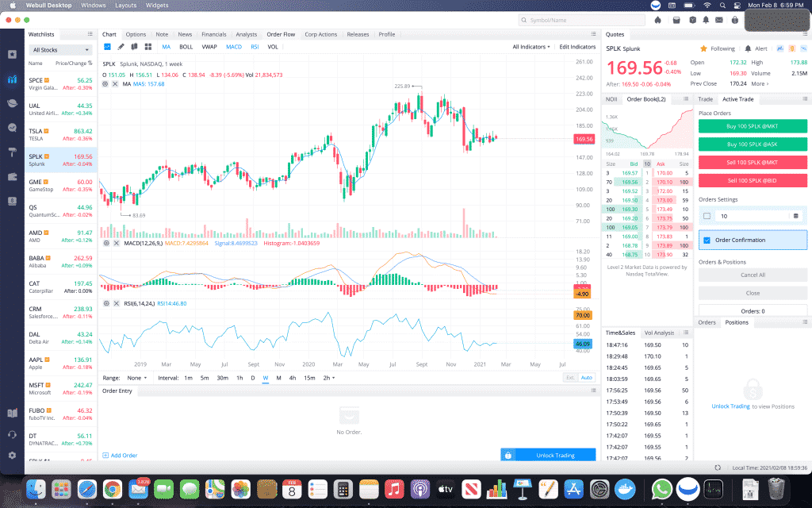Open the multi-chart grid layout icon
This screenshot has height=508, width=812.
[x=148, y=47]
